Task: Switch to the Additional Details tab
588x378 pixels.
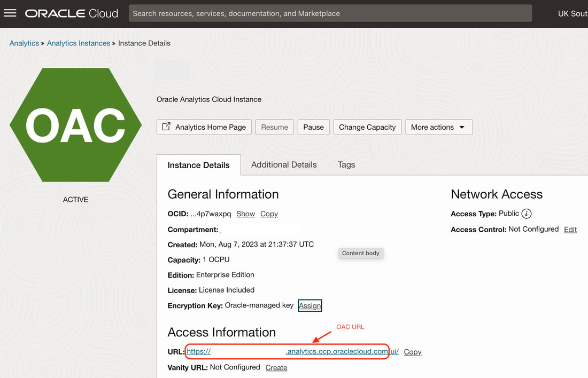Action: (x=284, y=165)
